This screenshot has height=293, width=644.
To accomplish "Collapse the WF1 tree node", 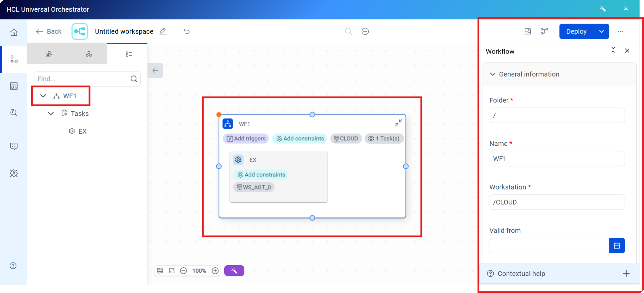I will 43,96.
